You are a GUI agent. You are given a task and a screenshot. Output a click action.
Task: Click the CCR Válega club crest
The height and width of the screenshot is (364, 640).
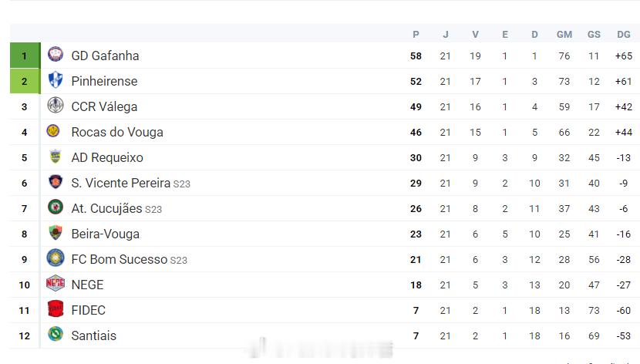tap(56, 106)
